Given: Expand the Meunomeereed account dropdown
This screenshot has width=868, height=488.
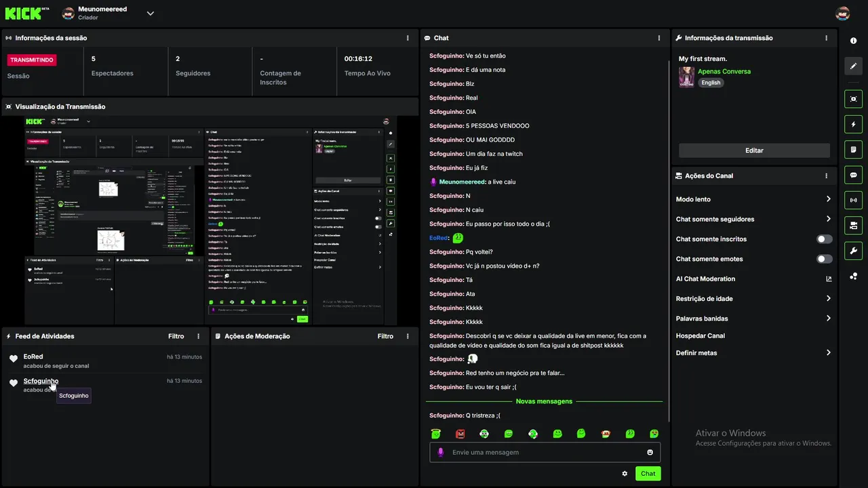Looking at the screenshot, I should point(150,14).
